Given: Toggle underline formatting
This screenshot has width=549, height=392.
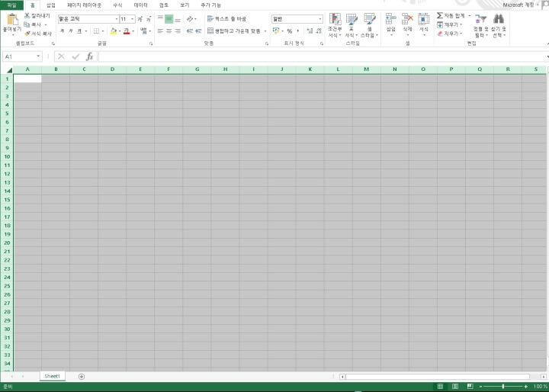Looking at the screenshot, I should pos(79,31).
